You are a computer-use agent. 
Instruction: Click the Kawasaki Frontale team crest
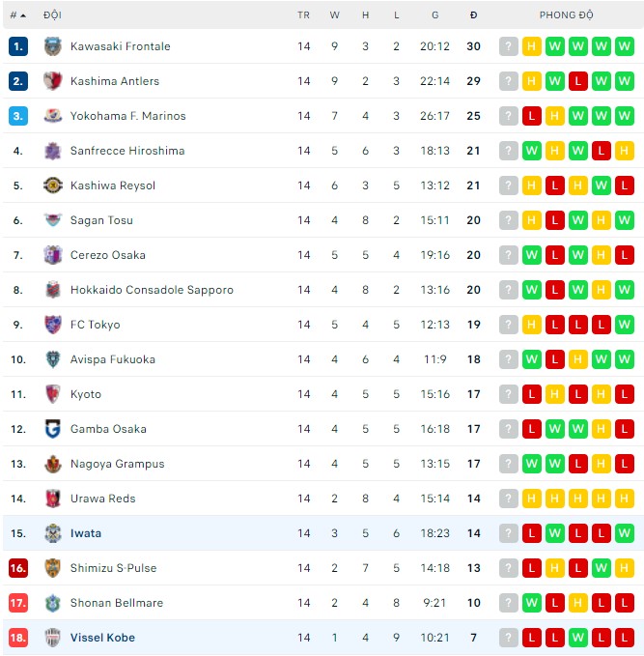[x=53, y=46]
